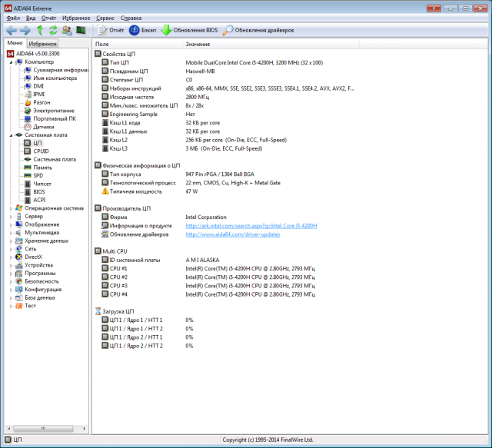Select Суммарная информация in the tree
The width and height of the screenshot is (492, 448).
coord(56,70)
